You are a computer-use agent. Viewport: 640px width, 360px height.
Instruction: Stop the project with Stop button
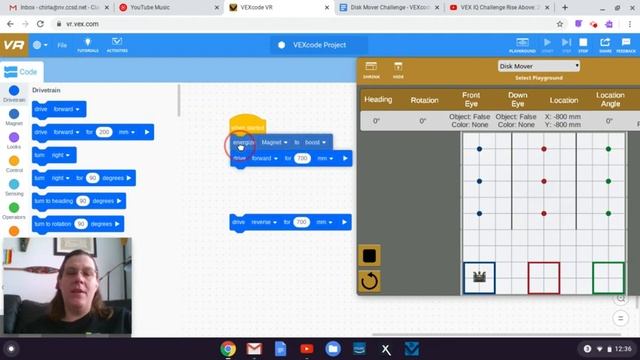pos(583,45)
